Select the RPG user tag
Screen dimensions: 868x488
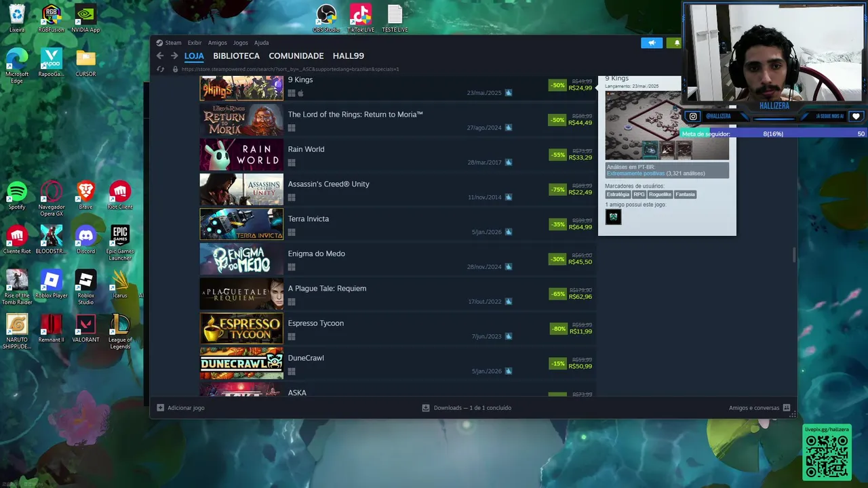click(639, 195)
